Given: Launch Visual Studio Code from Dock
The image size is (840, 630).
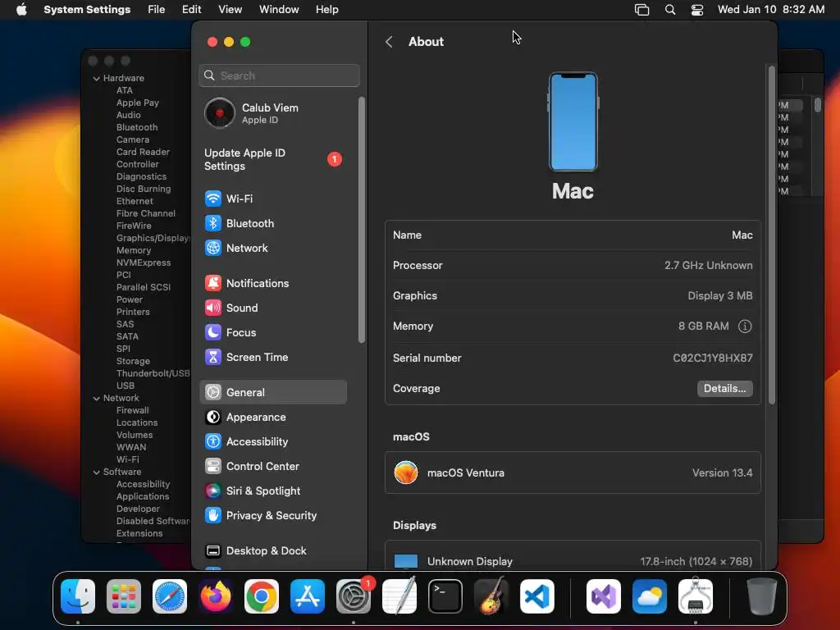Looking at the screenshot, I should pyautogui.click(x=536, y=596).
